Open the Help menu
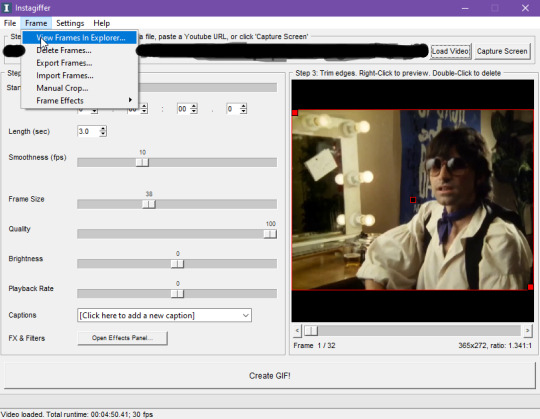Image resolution: width=540 pixels, height=419 pixels. click(x=102, y=23)
